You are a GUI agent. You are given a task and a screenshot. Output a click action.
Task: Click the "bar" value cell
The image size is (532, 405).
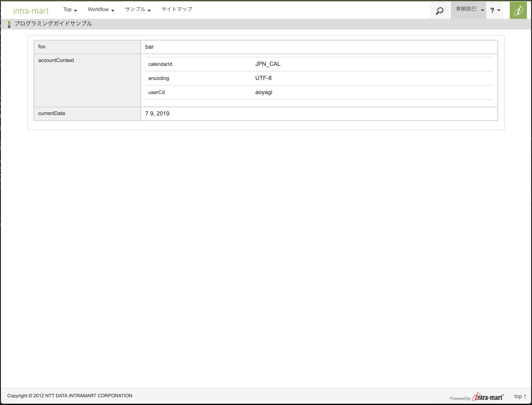[x=149, y=47]
